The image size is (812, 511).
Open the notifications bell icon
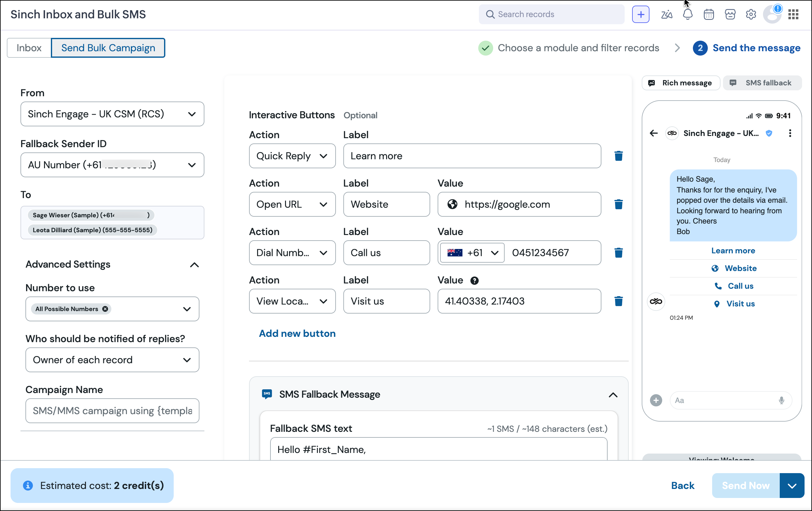tap(688, 14)
